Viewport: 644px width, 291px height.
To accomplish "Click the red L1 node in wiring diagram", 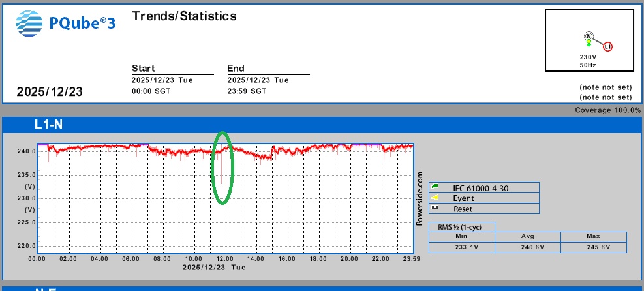I will coord(607,46).
